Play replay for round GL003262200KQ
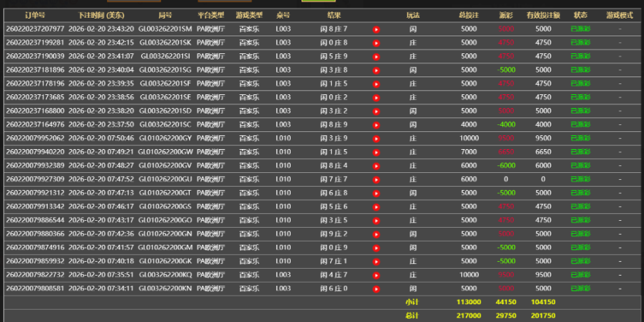The width and height of the screenshot is (644, 322). (376, 275)
